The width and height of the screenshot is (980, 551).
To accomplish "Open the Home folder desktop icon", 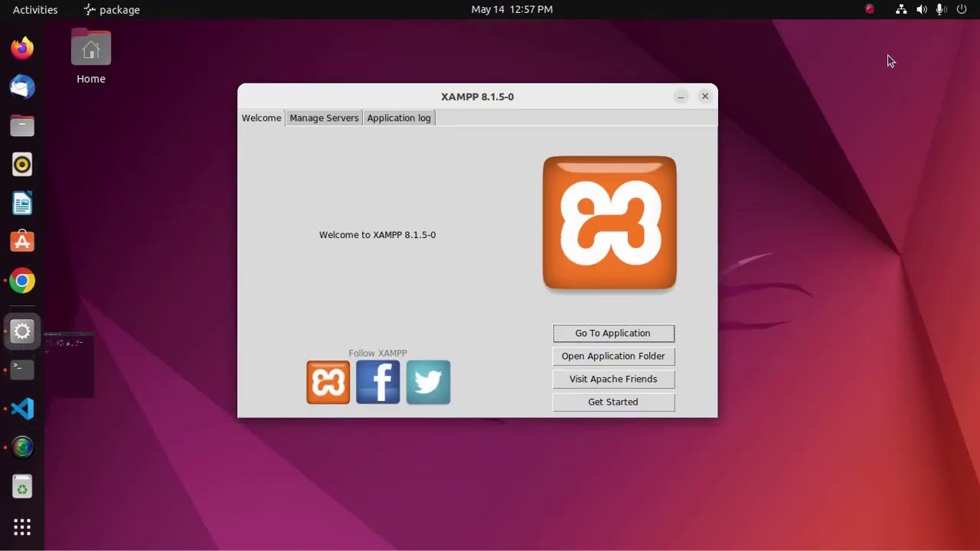I will 91,57.
